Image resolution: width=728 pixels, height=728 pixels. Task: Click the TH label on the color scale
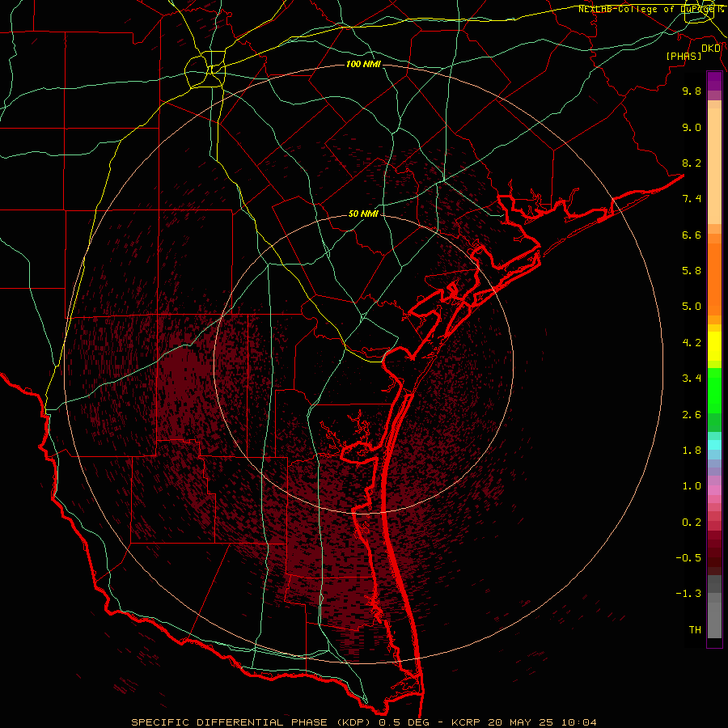point(695,630)
